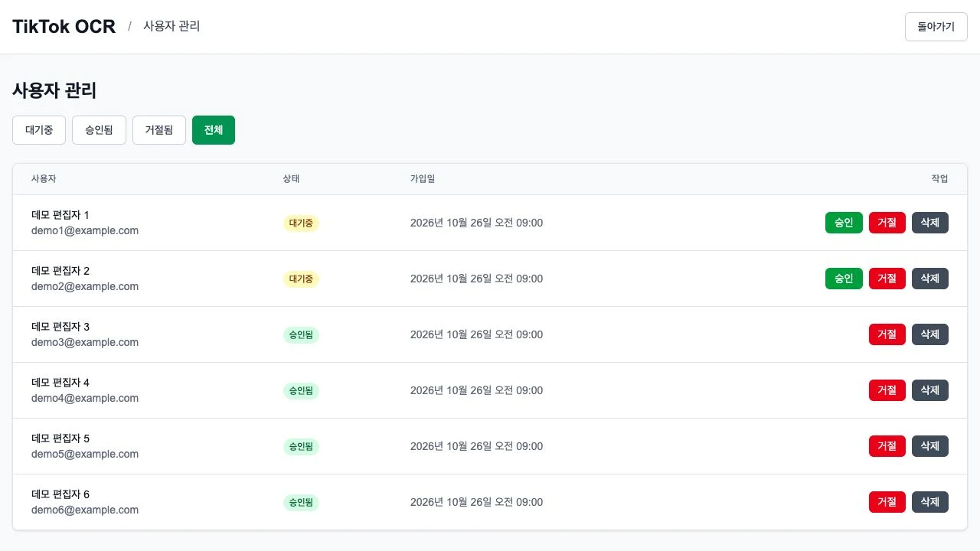The height and width of the screenshot is (551, 980).
Task: Click the name 데모 편집자 3
Action: [x=60, y=327]
